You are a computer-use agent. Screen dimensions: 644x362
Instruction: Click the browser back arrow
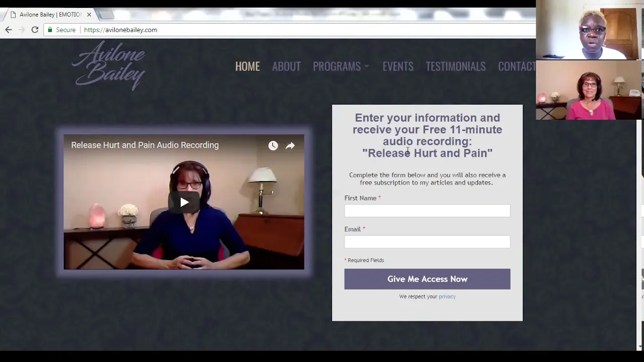pyautogui.click(x=9, y=30)
